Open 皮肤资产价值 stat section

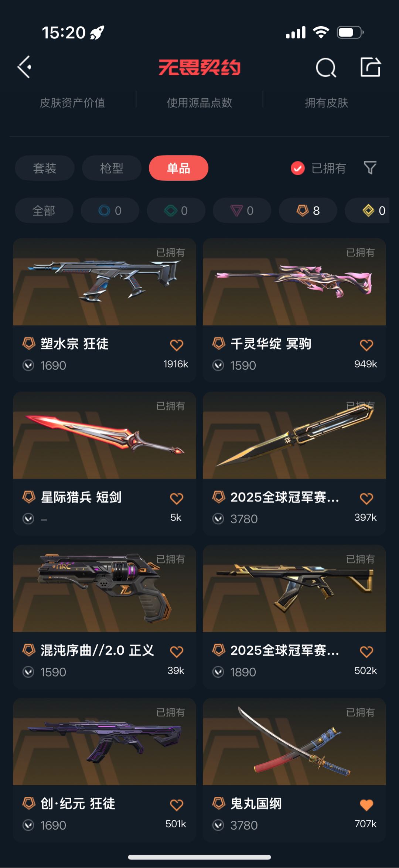(x=72, y=102)
